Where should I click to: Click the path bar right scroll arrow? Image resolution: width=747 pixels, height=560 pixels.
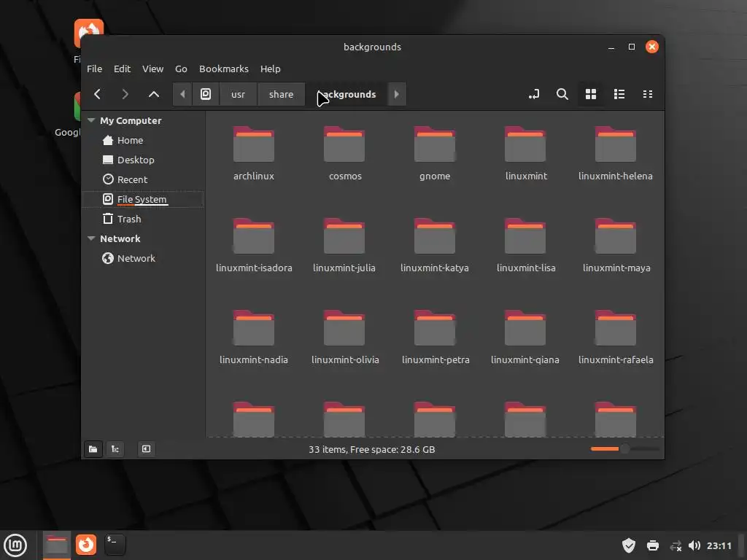pyautogui.click(x=396, y=94)
